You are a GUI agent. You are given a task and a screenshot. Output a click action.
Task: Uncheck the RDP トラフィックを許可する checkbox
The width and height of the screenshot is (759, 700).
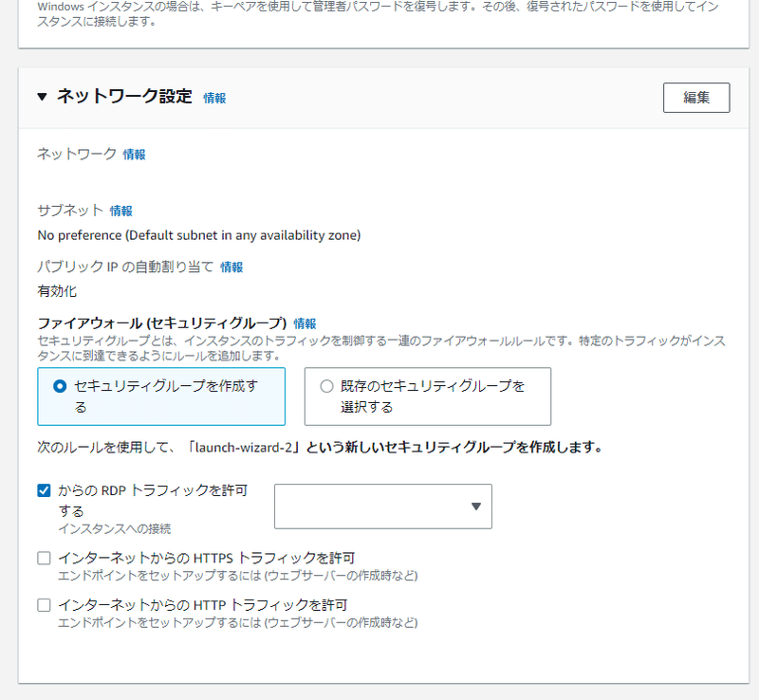[44, 491]
